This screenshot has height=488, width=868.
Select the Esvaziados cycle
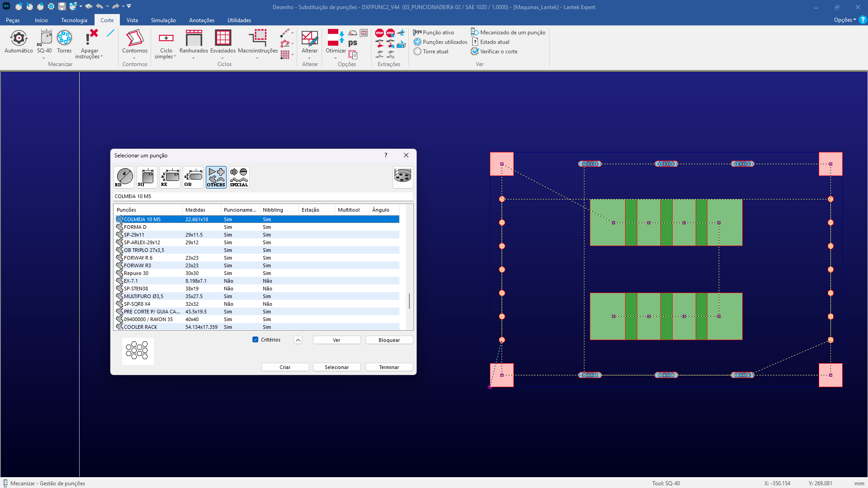point(223,42)
